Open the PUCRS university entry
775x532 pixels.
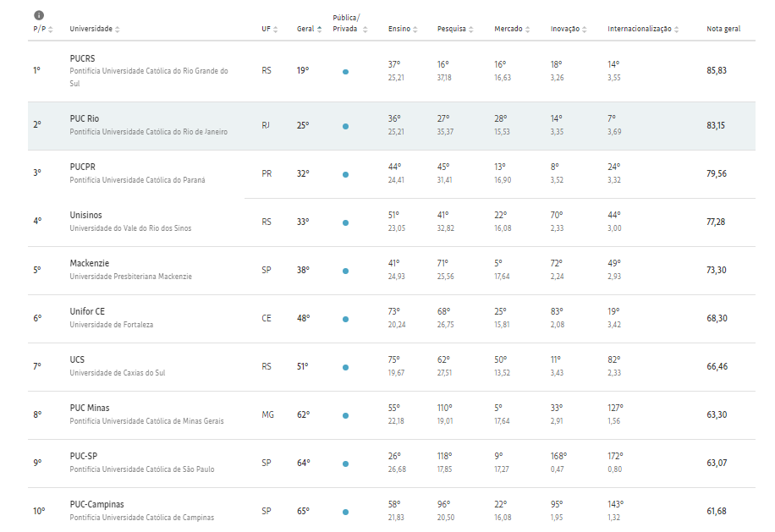coord(83,58)
